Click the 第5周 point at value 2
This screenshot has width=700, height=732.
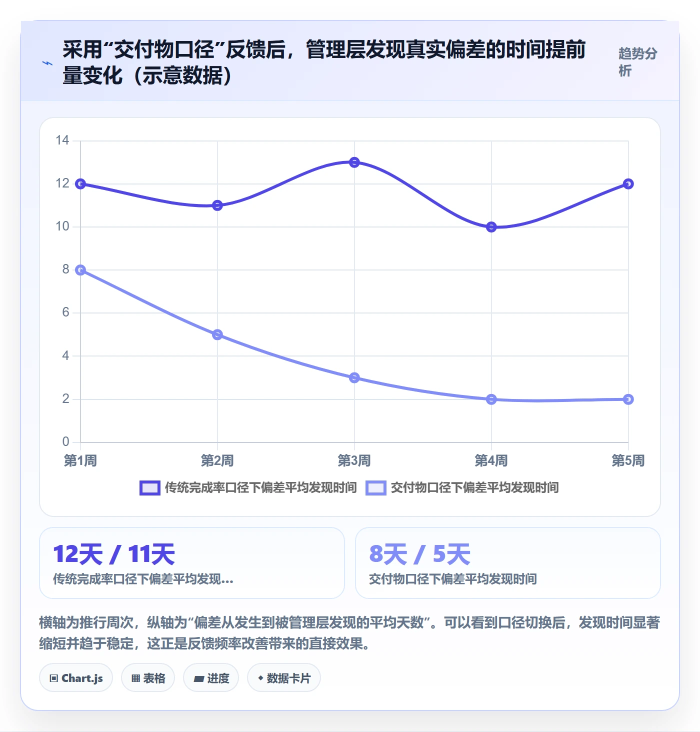point(628,399)
